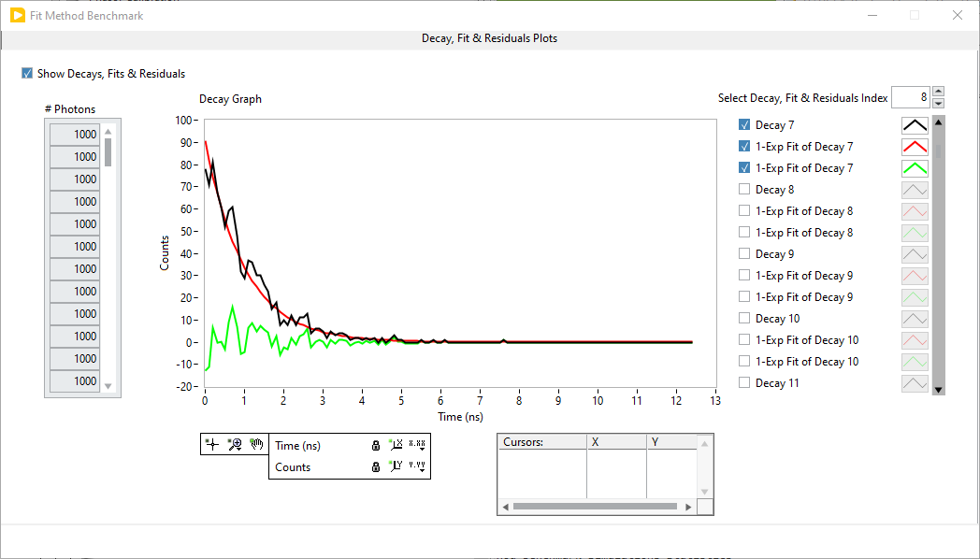Click the Y column header in Cursors table
Image resolution: width=980 pixels, height=559 pixels.
pos(672,442)
